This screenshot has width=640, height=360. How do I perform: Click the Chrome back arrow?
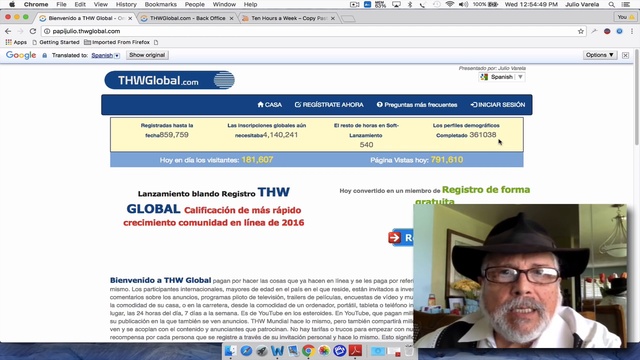point(8,31)
